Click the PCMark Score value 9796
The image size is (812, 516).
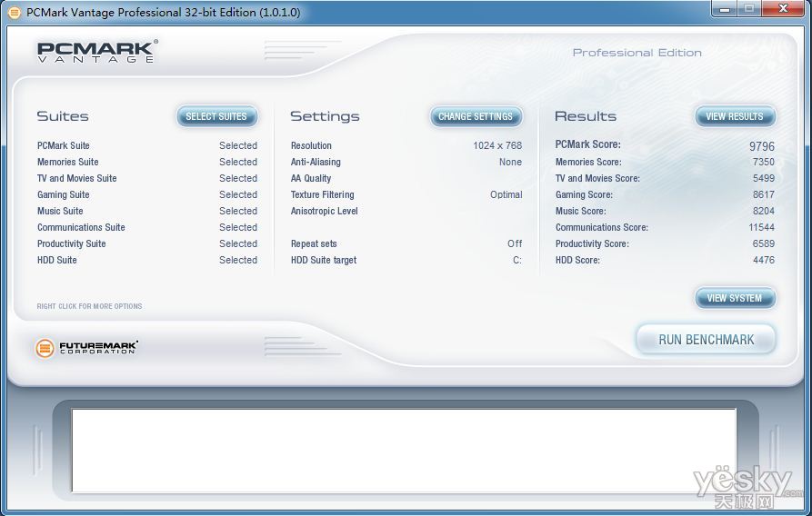click(762, 146)
